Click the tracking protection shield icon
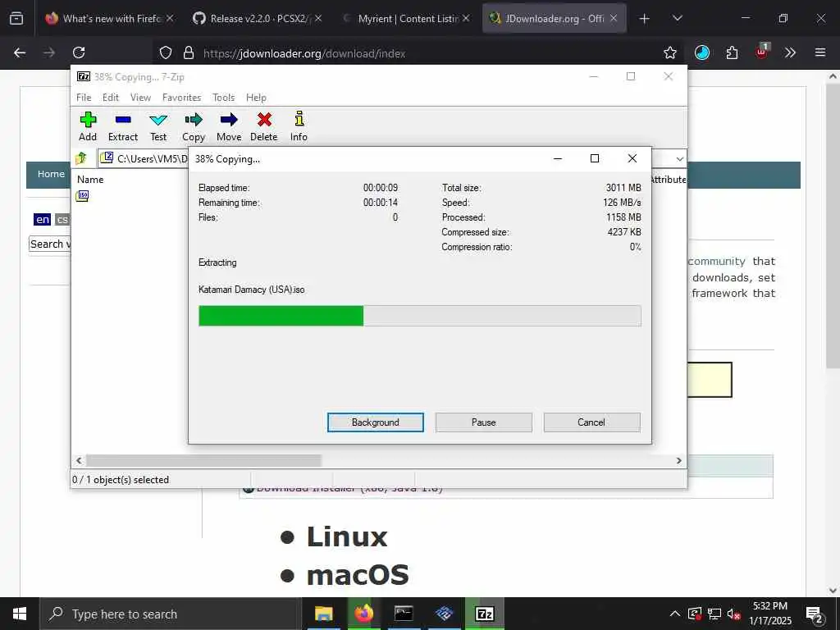 coord(166,52)
